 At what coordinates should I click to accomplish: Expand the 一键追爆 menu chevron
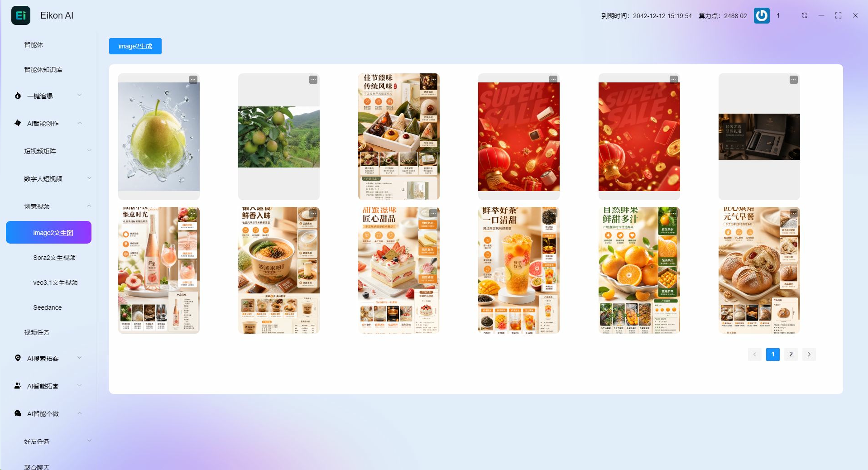(80, 95)
